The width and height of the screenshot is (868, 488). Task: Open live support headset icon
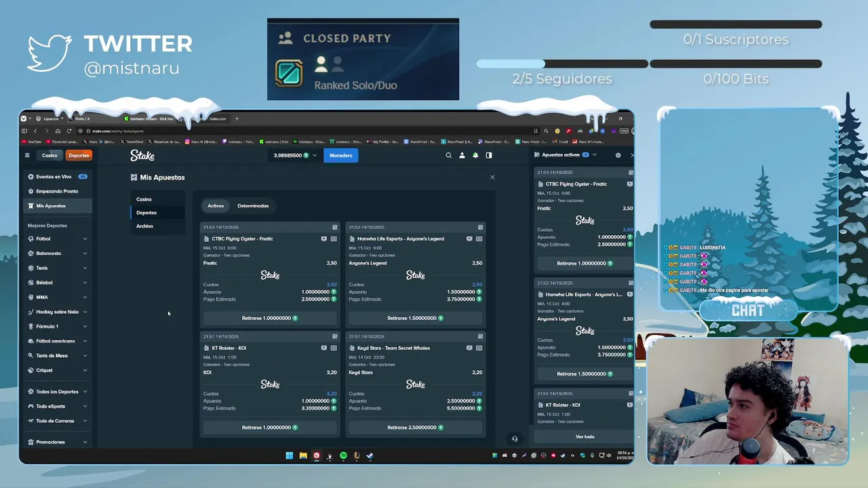tap(515, 439)
